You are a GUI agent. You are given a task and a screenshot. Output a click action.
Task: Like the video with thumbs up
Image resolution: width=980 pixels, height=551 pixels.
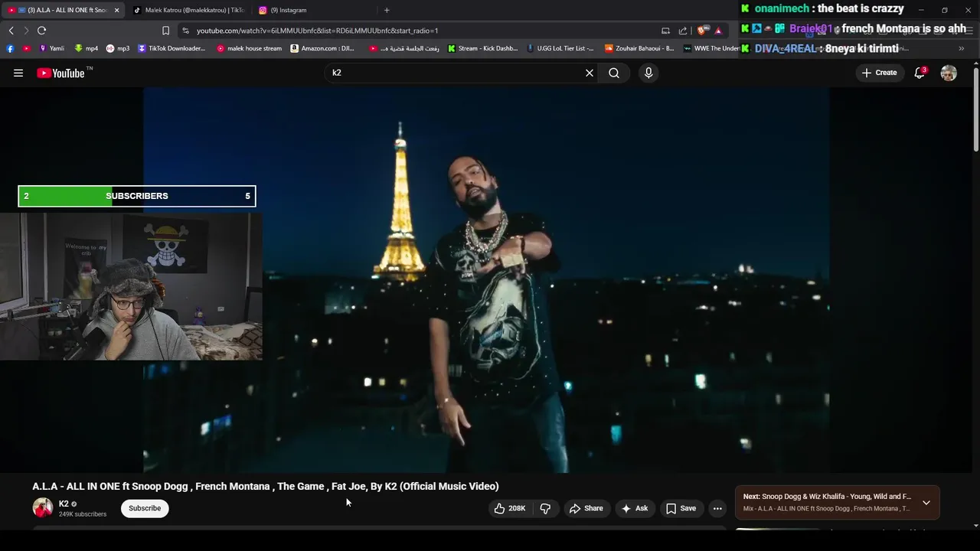[509, 508]
